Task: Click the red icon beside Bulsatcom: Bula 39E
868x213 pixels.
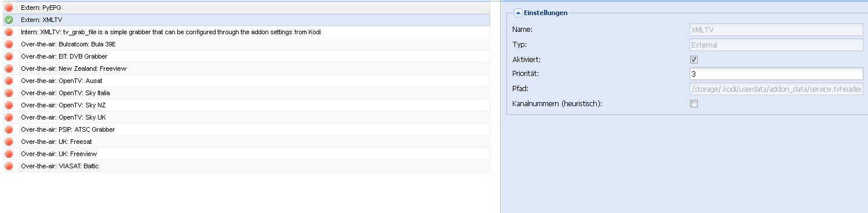Action: [x=9, y=44]
